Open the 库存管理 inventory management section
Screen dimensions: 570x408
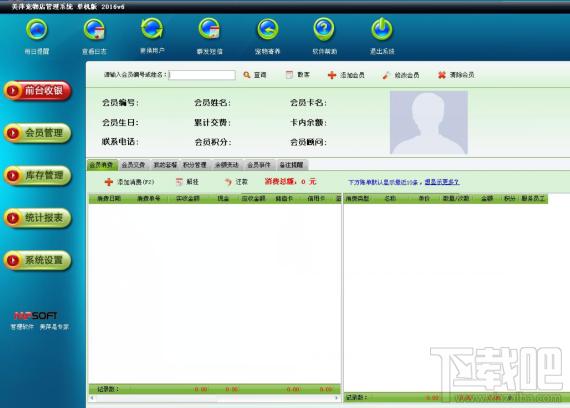[37, 175]
